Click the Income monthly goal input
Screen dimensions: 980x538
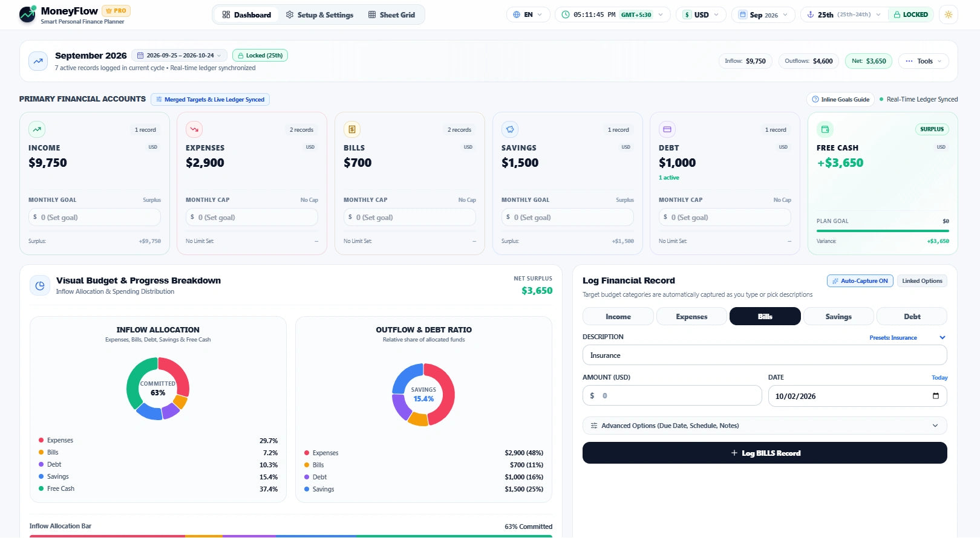coord(94,217)
